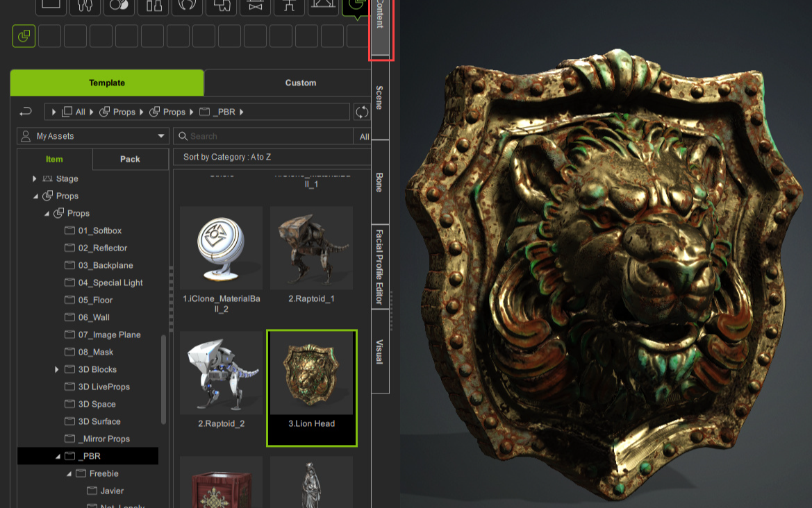Click the refresh icon right of the breadcrumb

tap(361, 112)
